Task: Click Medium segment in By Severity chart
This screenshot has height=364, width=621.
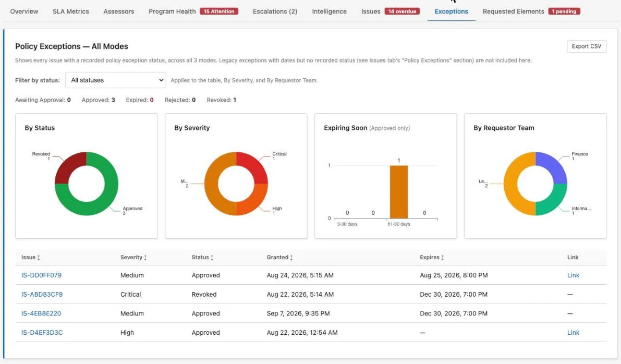Action: pyautogui.click(x=211, y=184)
